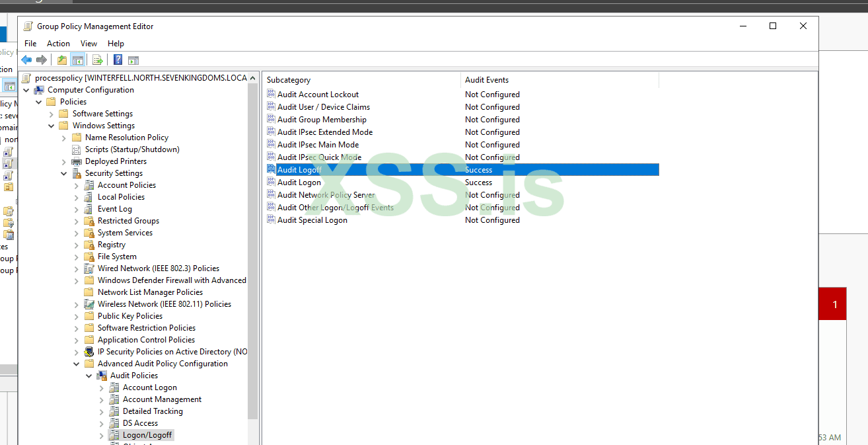Click the blue Back arrow in toolbar
868x445 pixels.
[x=26, y=60]
